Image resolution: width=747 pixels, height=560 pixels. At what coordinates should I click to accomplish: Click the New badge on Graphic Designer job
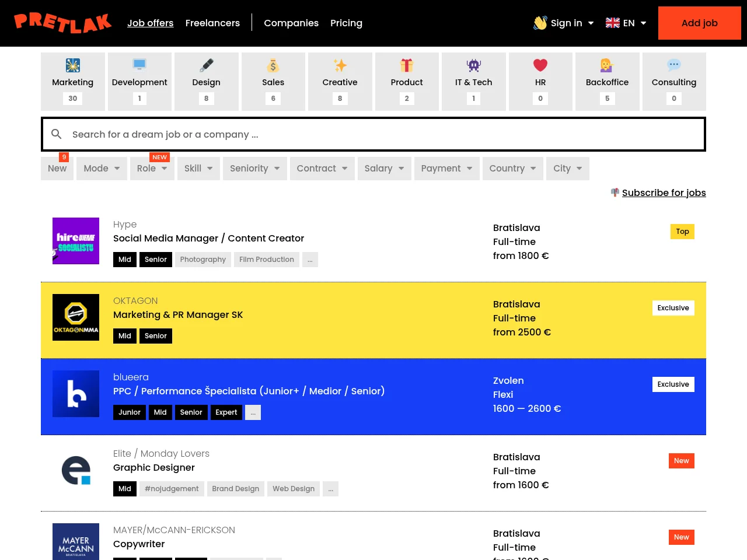click(x=682, y=461)
